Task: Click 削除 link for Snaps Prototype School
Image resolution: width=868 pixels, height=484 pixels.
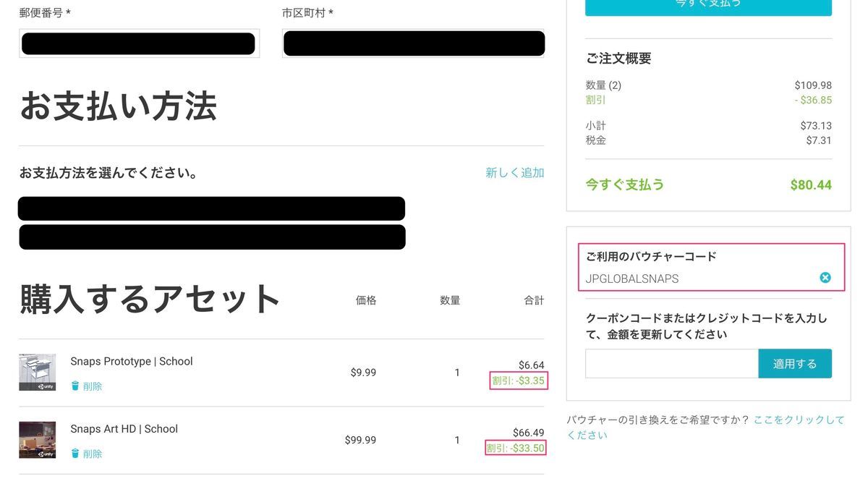Action: (x=93, y=386)
